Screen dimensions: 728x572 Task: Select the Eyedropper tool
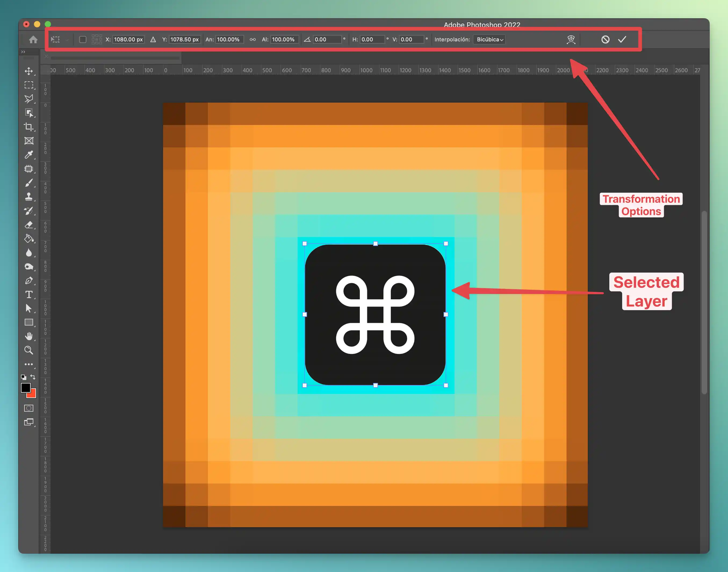tap(29, 155)
